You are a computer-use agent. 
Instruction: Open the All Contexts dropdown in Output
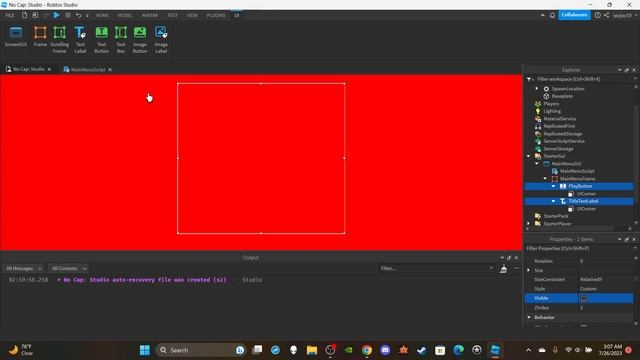tap(68, 269)
